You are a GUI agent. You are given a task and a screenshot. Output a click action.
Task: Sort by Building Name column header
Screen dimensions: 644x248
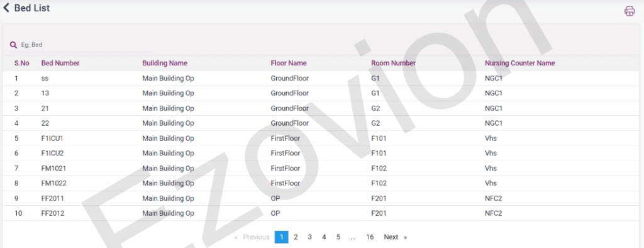(x=165, y=64)
